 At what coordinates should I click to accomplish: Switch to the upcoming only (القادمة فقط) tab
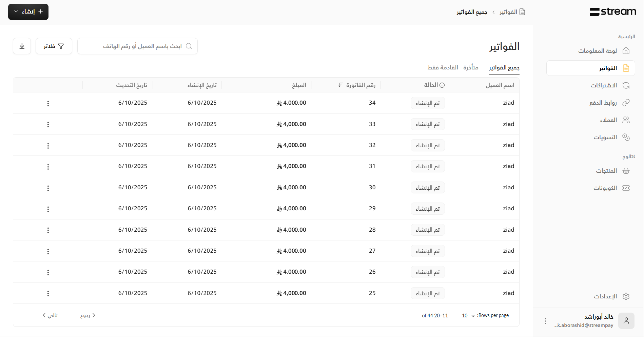pyautogui.click(x=443, y=67)
